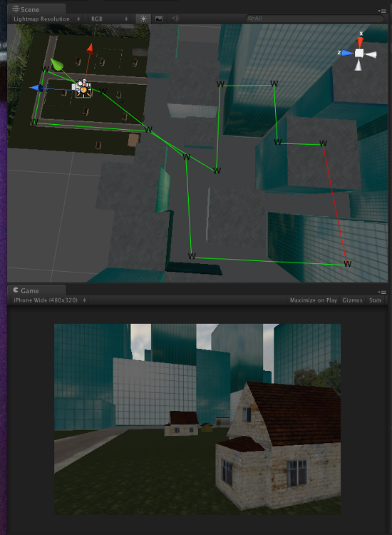This screenshot has height=535, width=392.
Task: Select the blue move arrow handle
Action: coord(36,88)
